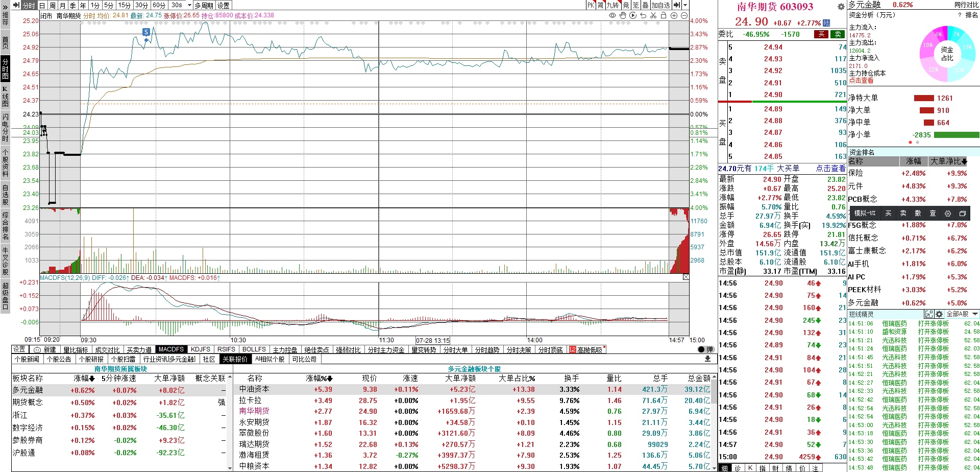The height and width of the screenshot is (472, 980).
Task: Click the 卖 button in the trading toolbar
Action: click(x=903, y=214)
